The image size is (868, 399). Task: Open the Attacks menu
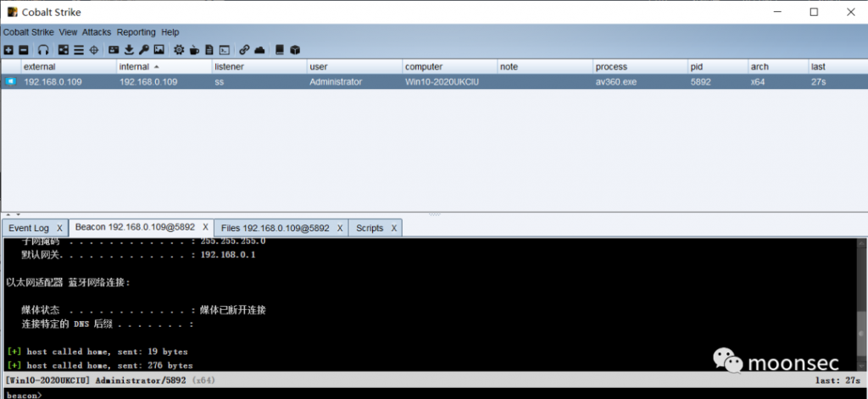pos(97,32)
